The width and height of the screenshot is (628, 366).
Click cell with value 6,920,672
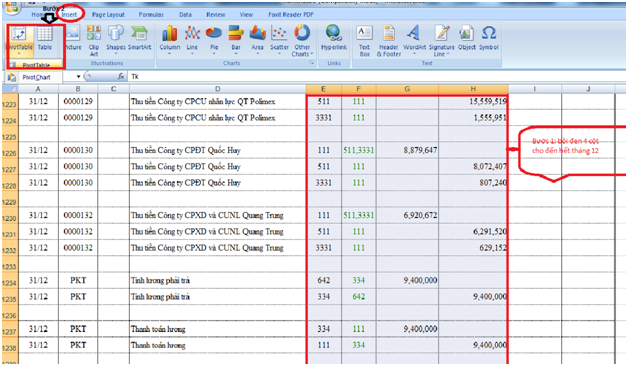click(407, 215)
